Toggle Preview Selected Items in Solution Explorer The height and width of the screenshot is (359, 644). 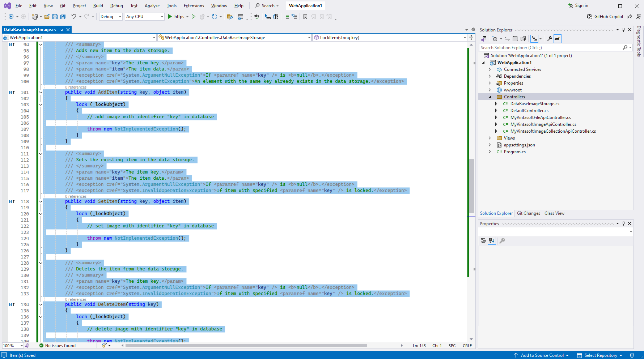(x=558, y=39)
